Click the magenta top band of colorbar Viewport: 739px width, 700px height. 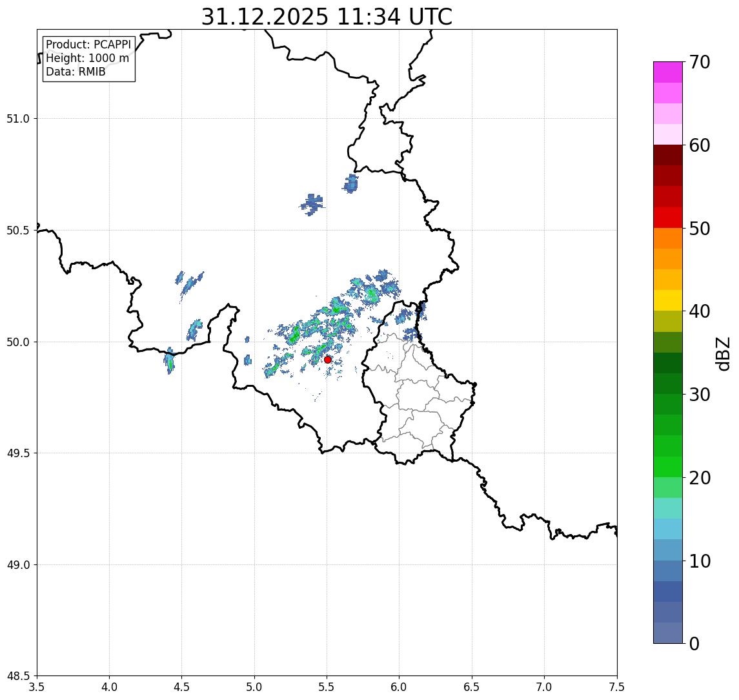pyautogui.click(x=668, y=72)
